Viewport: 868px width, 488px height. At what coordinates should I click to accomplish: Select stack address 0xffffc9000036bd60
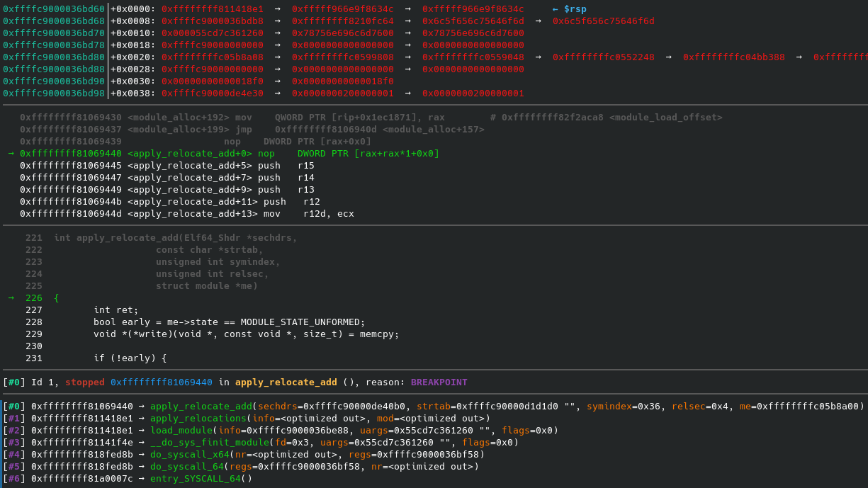tap(54, 8)
